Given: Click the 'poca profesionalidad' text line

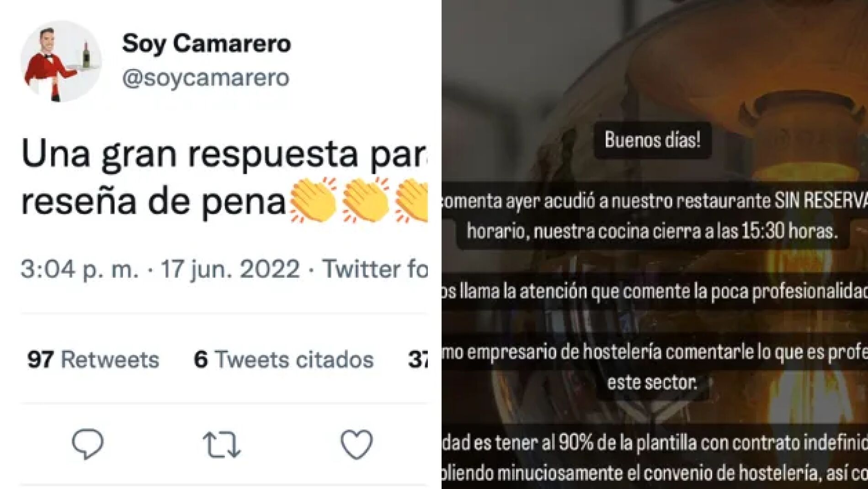Looking at the screenshot, I should 655,291.
